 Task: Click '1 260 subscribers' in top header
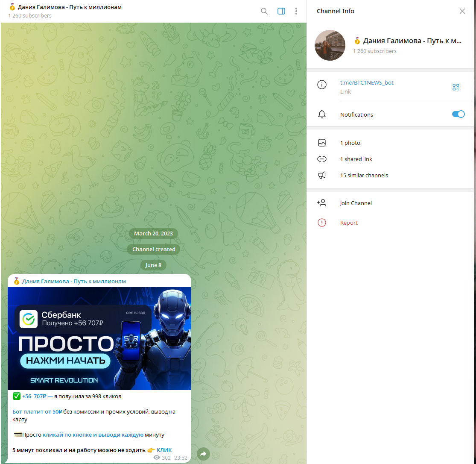pyautogui.click(x=30, y=15)
